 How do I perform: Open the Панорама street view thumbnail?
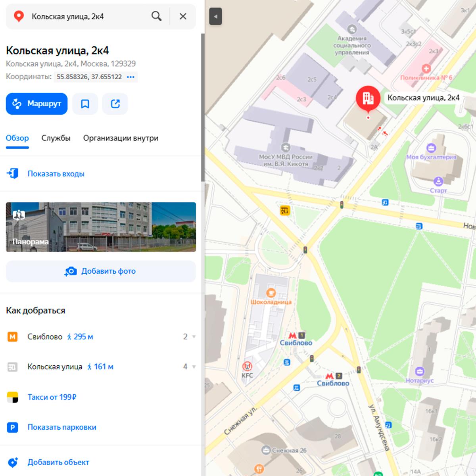pos(101,227)
